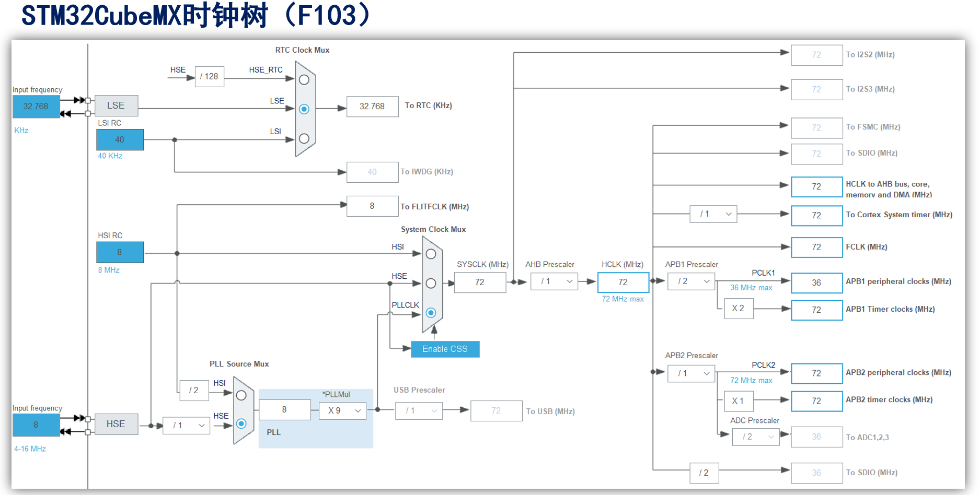Open the AHB Prescaler dropdown

click(555, 281)
